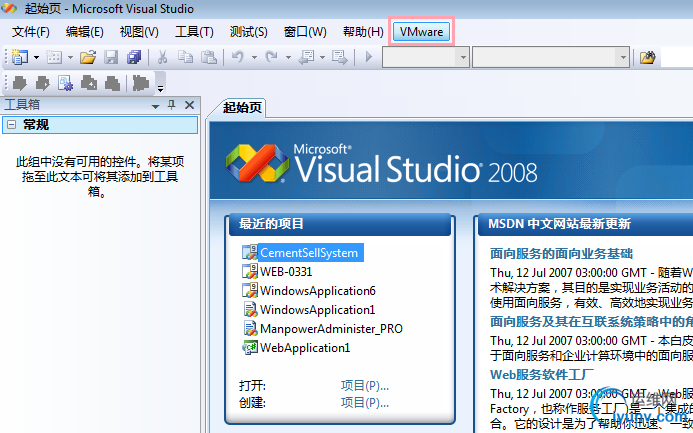The image size is (693, 433).
Task: Click the 工具箱 panel title
Action: (x=22, y=105)
